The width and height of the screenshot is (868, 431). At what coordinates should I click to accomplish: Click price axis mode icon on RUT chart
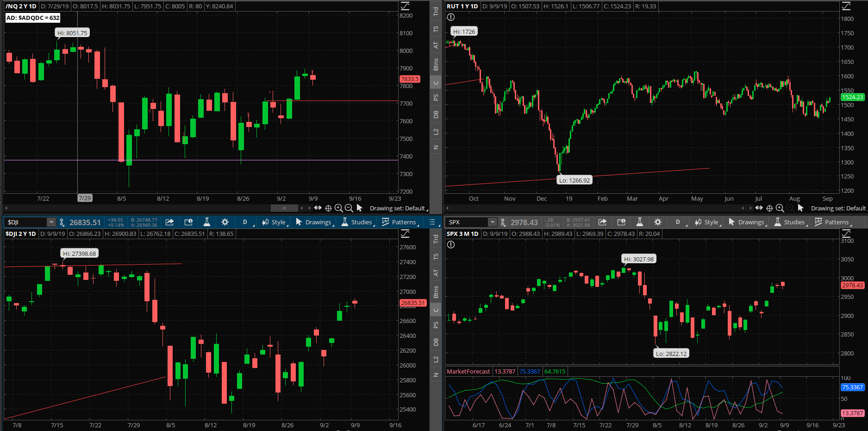tap(846, 6)
